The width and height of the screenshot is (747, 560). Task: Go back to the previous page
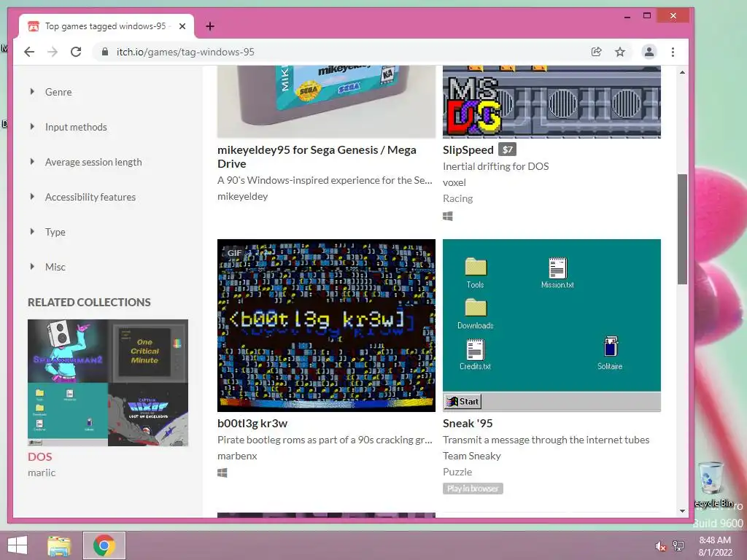coord(29,52)
